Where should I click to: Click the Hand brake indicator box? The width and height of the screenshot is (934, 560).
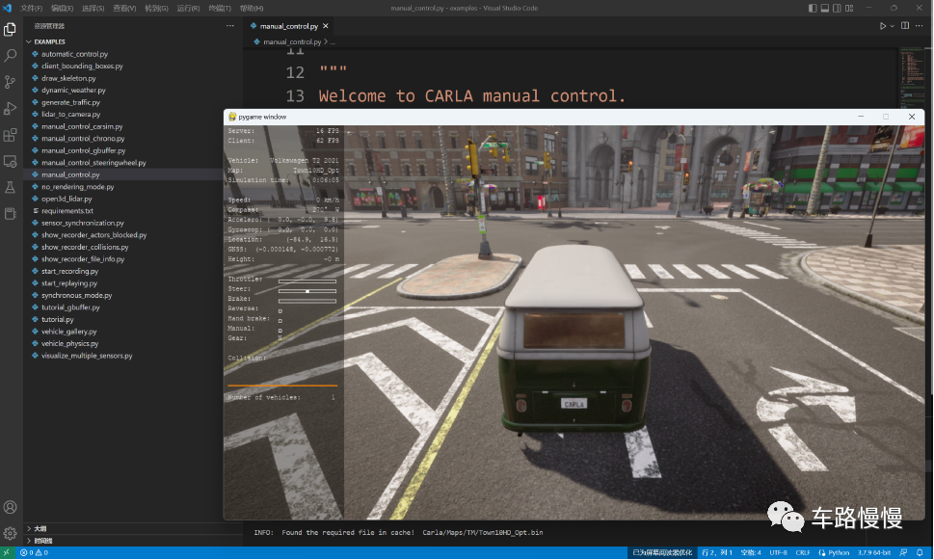(280, 321)
